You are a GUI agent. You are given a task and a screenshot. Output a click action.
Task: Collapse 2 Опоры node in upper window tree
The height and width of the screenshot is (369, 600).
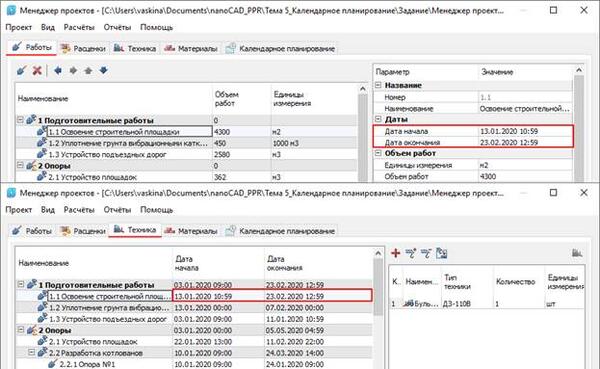[x=20, y=165]
